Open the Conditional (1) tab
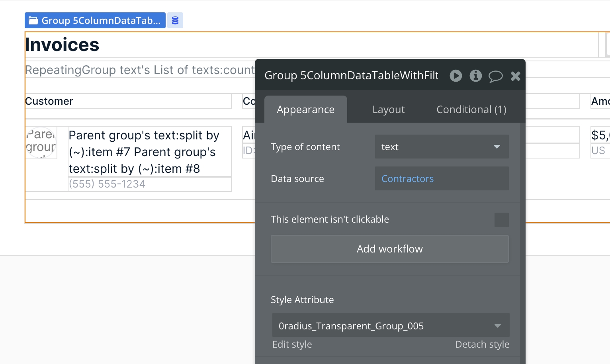The height and width of the screenshot is (364, 610). [x=471, y=110]
